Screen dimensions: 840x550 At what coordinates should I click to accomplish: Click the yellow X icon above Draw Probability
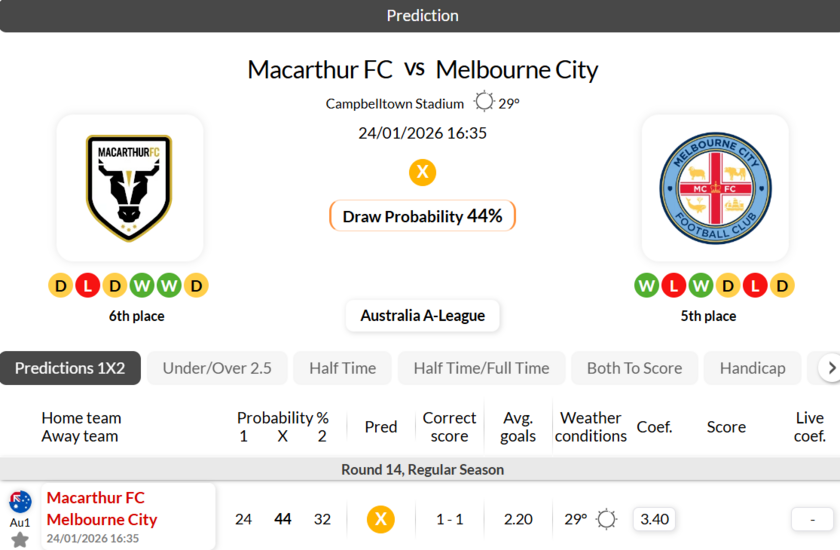422,172
